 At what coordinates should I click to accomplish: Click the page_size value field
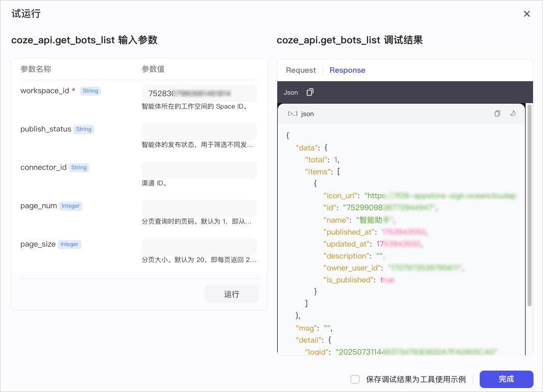(199, 247)
